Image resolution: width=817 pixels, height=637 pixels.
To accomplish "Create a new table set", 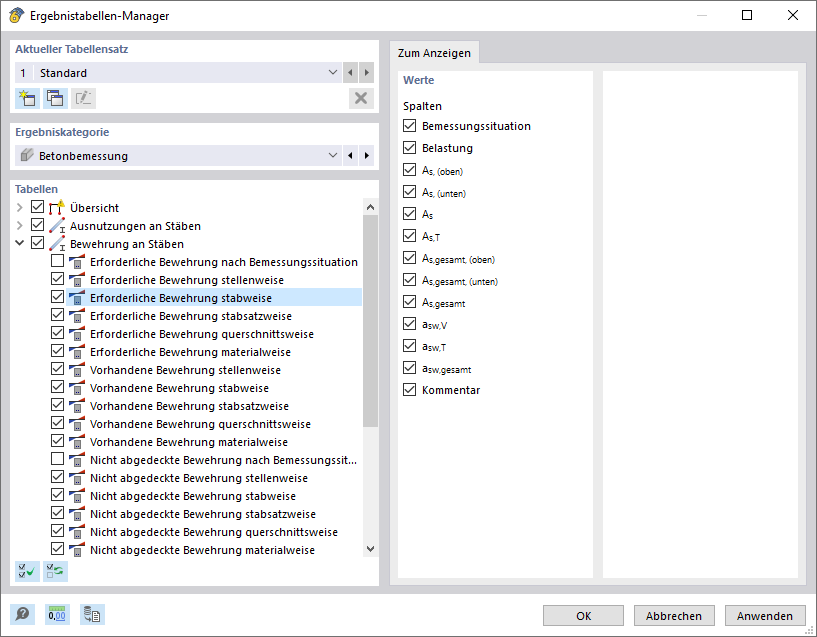I will click(27, 98).
